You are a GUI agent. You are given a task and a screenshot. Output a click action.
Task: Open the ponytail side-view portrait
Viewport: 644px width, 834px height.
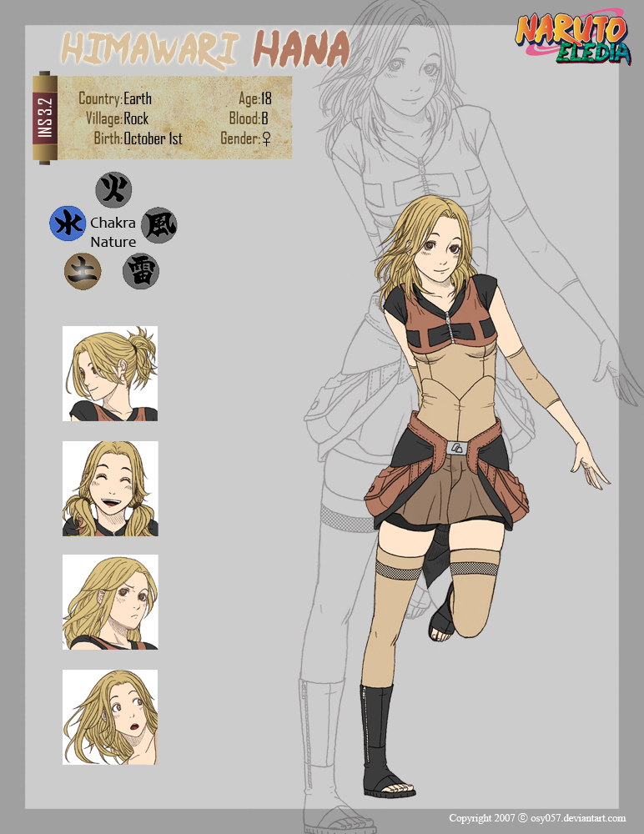tap(110, 374)
